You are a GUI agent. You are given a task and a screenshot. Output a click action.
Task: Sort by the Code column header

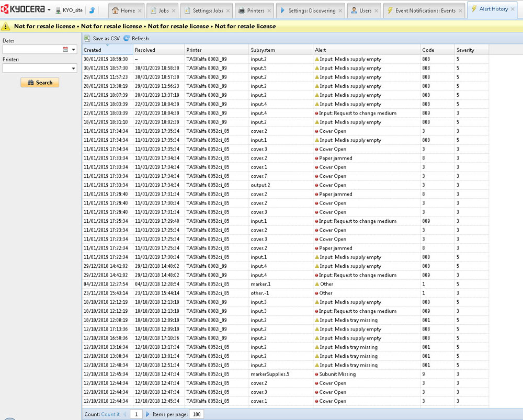point(437,50)
